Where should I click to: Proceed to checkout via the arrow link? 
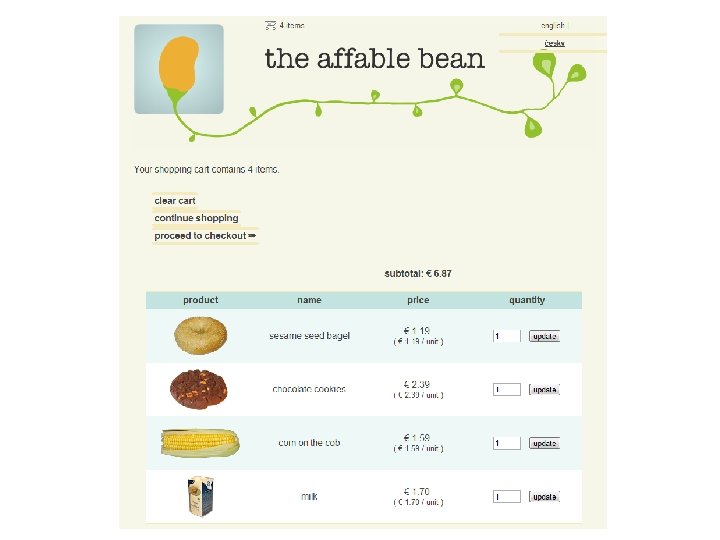(x=205, y=236)
